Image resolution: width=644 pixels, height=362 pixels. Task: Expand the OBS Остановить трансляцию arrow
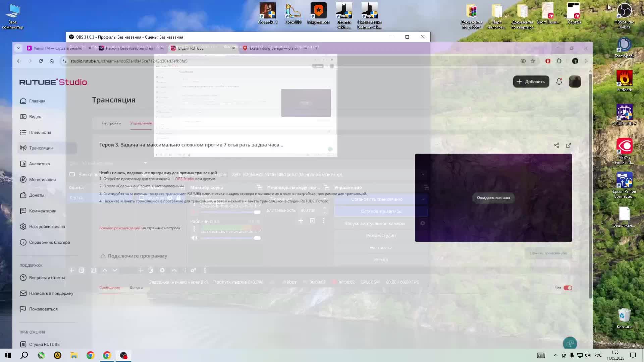tap(423, 199)
